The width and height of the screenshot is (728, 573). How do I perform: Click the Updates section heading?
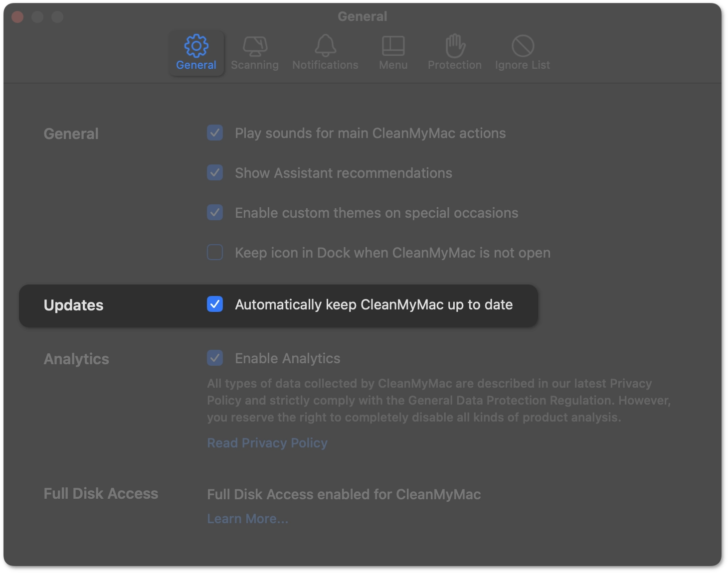pos(74,305)
